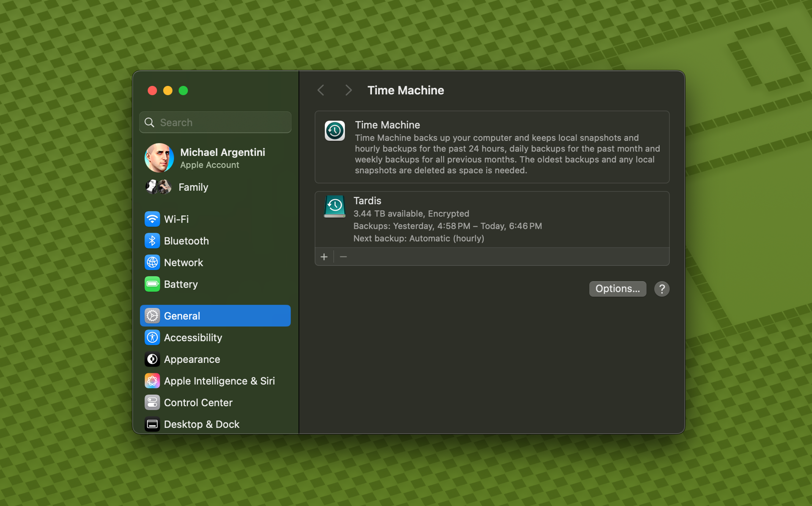
Task: Click the Time Machine clock icon
Action: [x=335, y=131]
